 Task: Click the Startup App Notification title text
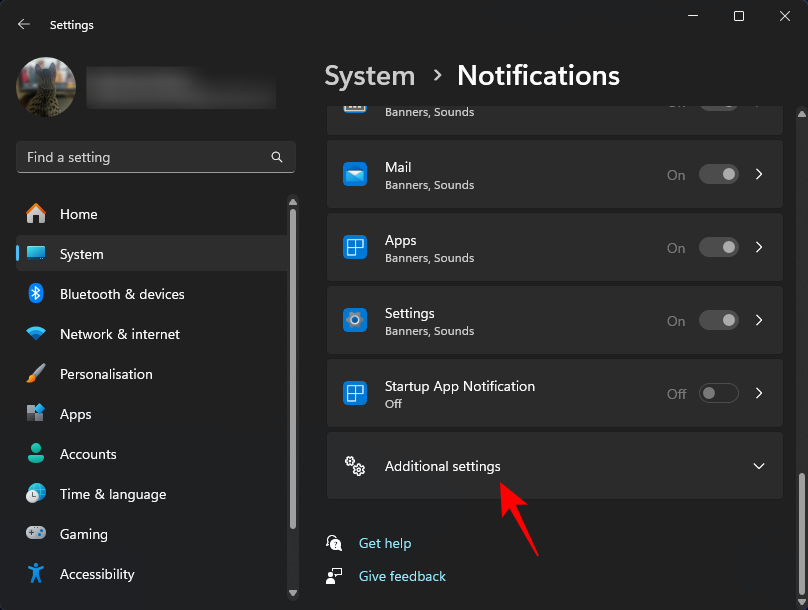tap(460, 386)
